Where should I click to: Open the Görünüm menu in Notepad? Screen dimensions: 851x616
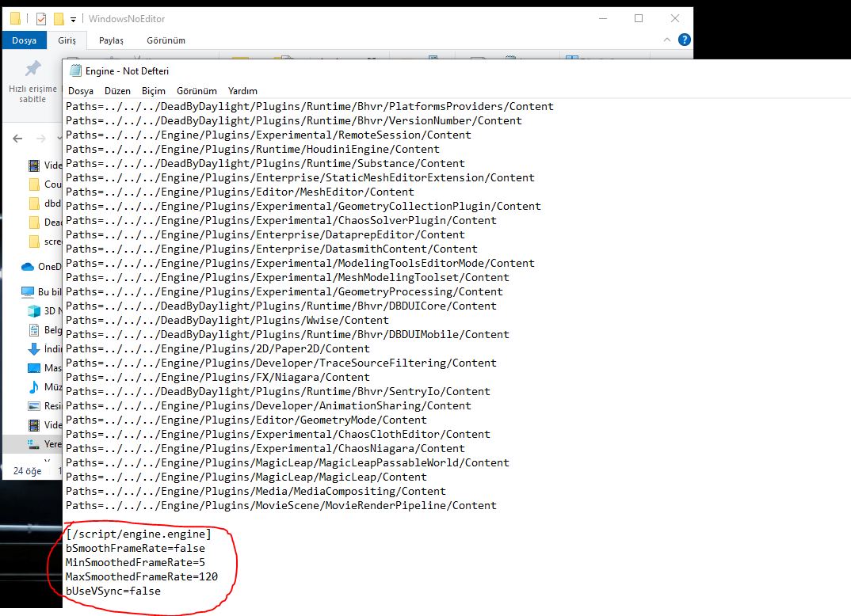197,91
